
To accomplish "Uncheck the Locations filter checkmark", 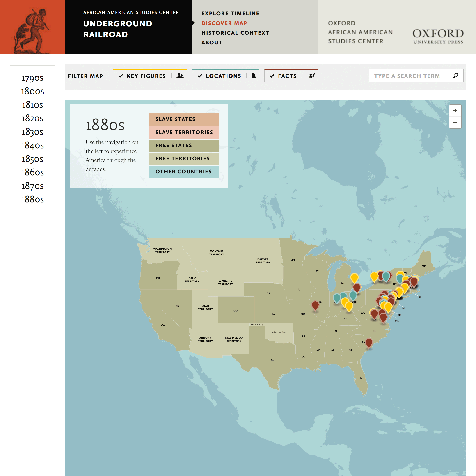I will point(199,76).
